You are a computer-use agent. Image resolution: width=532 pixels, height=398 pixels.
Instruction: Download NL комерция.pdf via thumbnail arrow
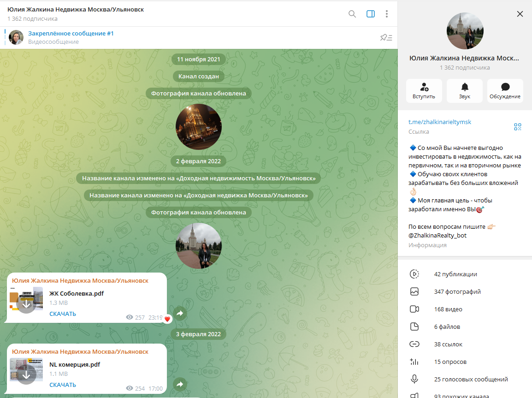[x=26, y=375]
